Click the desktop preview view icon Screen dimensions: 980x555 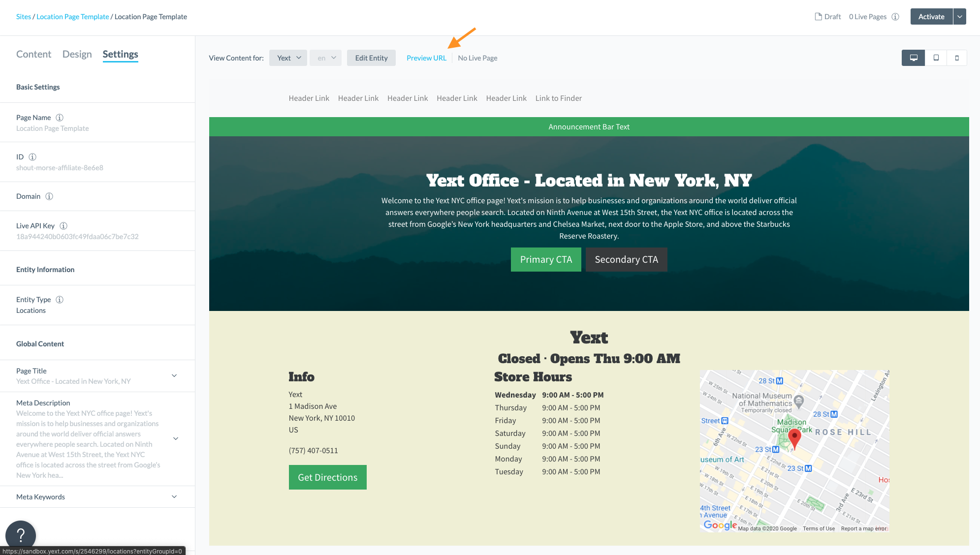pyautogui.click(x=913, y=58)
